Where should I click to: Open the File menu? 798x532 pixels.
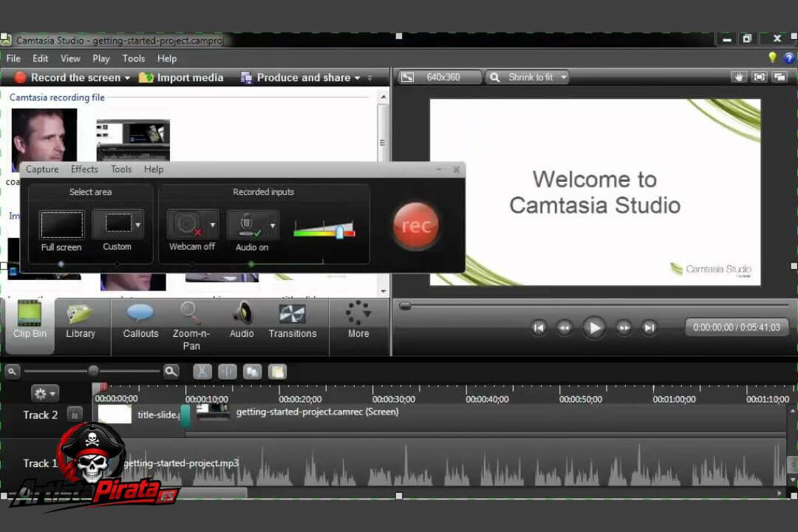pyautogui.click(x=13, y=58)
